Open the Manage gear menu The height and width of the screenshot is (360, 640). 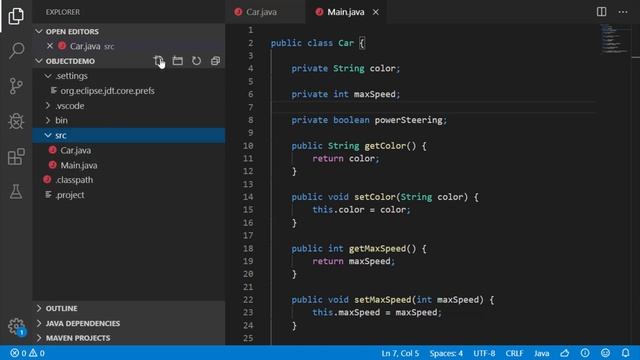(16, 326)
